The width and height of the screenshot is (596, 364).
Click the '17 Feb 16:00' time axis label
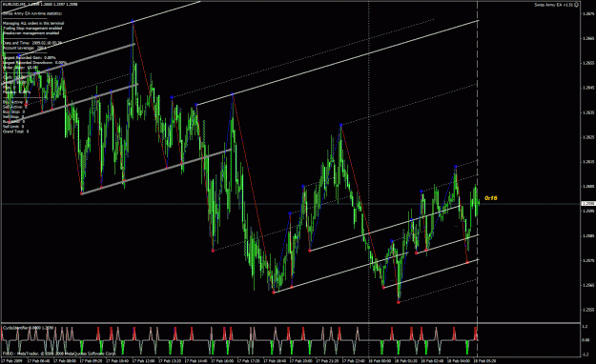click(222, 360)
